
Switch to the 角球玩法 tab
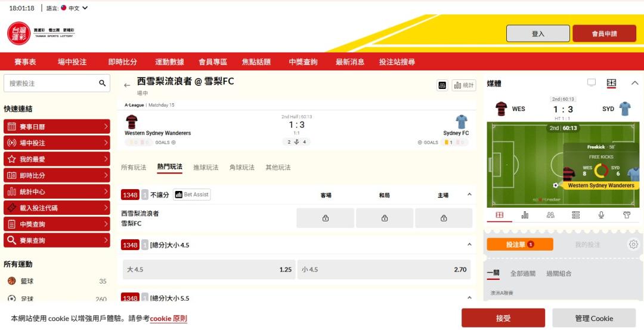point(242,167)
